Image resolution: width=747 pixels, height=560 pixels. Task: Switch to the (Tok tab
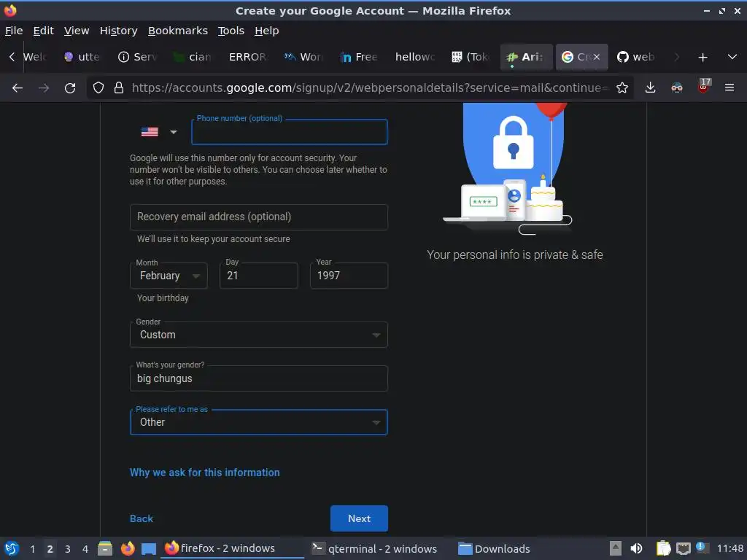click(471, 57)
